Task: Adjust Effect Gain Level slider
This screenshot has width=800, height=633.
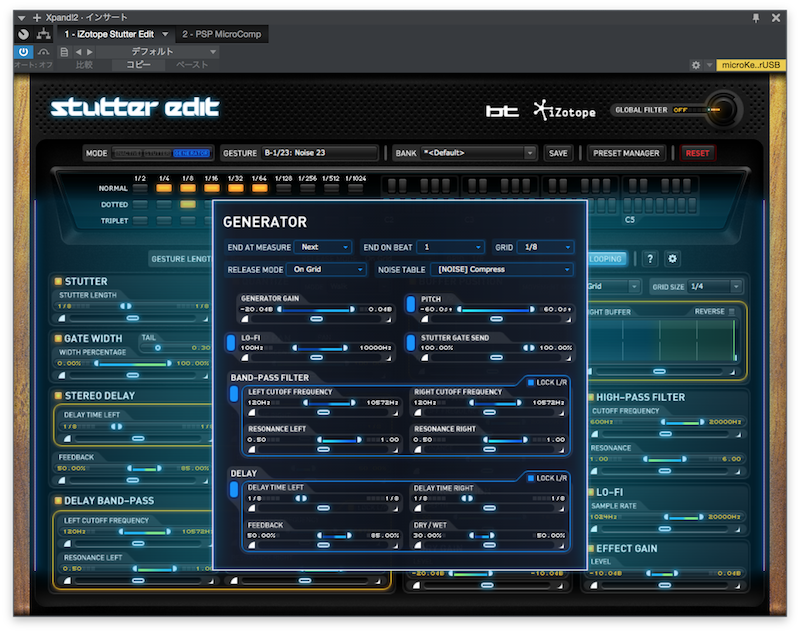Action: click(662, 573)
